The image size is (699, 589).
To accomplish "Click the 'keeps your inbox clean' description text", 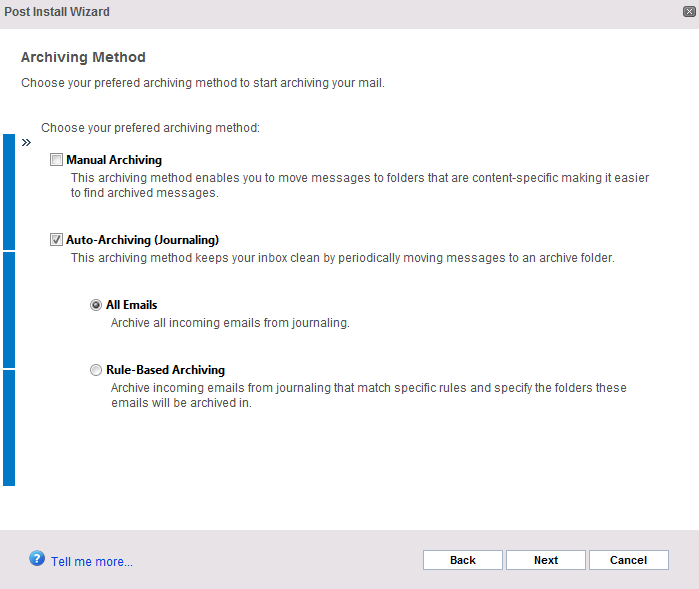I will 343,258.
